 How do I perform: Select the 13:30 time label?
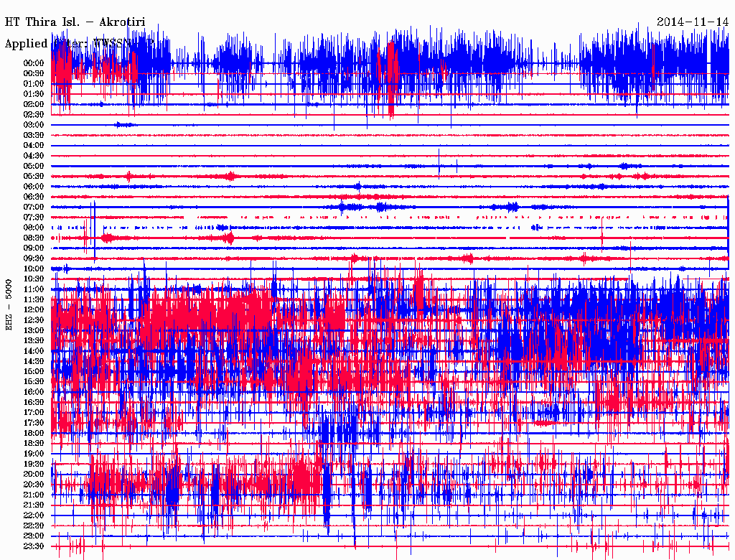click(x=33, y=340)
